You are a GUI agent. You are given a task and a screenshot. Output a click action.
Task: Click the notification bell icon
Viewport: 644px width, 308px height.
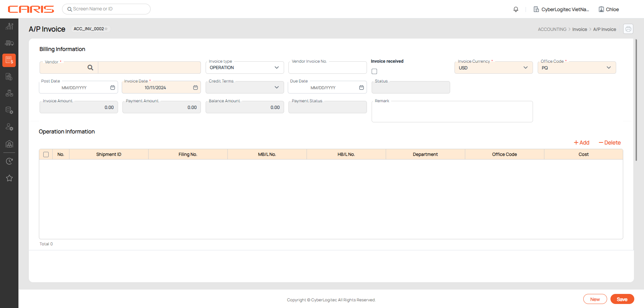point(516,9)
